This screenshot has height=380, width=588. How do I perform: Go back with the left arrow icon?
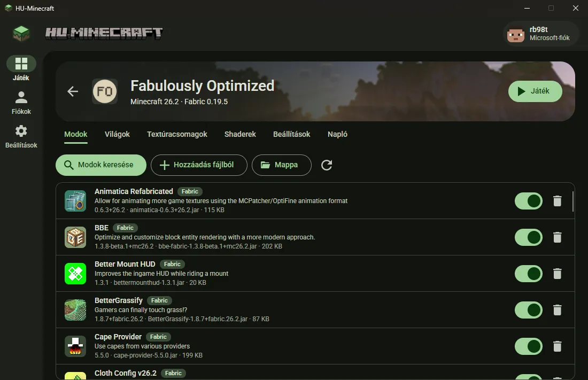click(73, 91)
